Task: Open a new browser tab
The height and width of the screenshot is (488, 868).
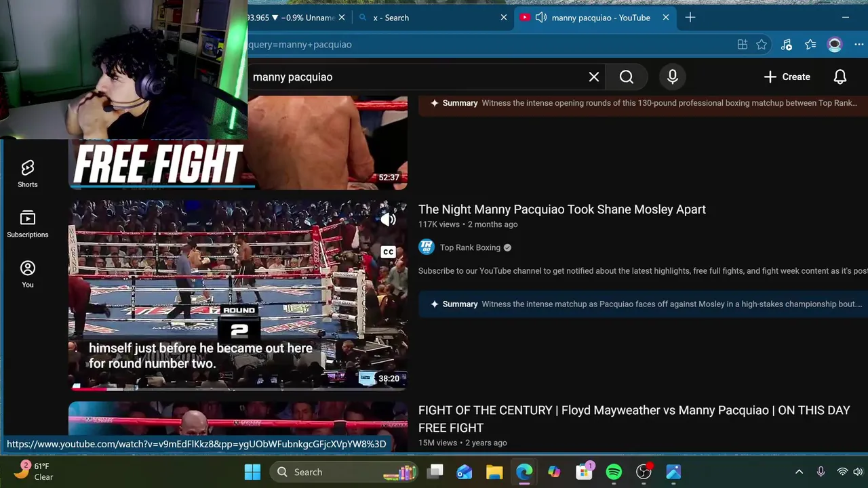Action: click(x=690, y=18)
